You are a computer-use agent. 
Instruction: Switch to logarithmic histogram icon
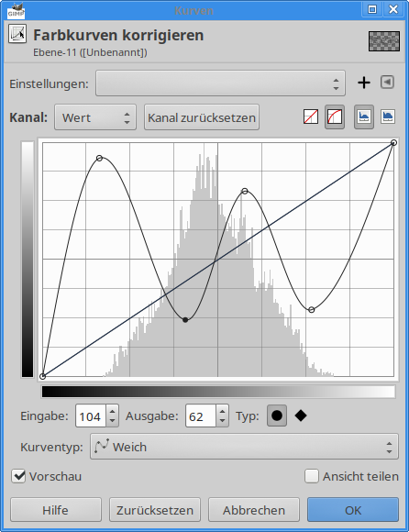point(388,117)
